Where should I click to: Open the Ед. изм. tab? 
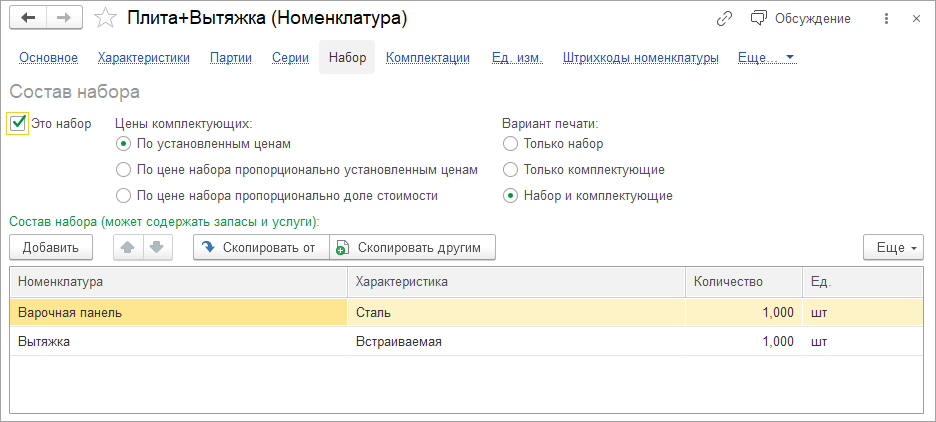517,57
